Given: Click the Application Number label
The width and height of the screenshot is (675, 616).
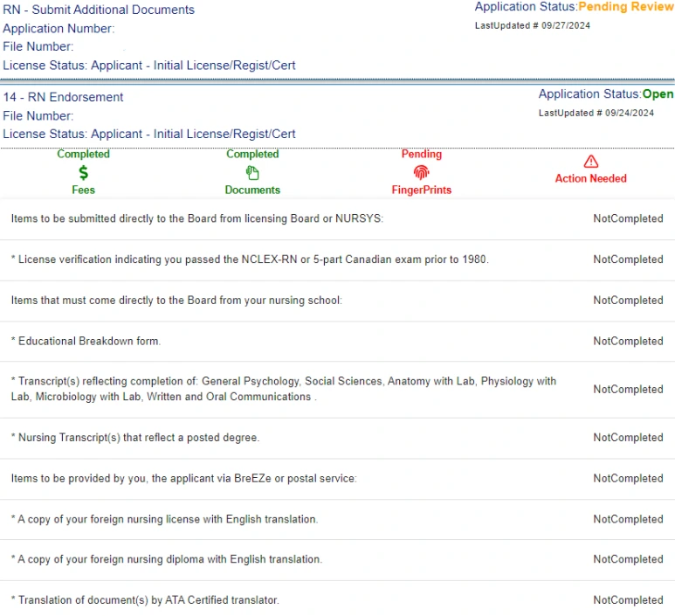Looking at the screenshot, I should 59,29.
